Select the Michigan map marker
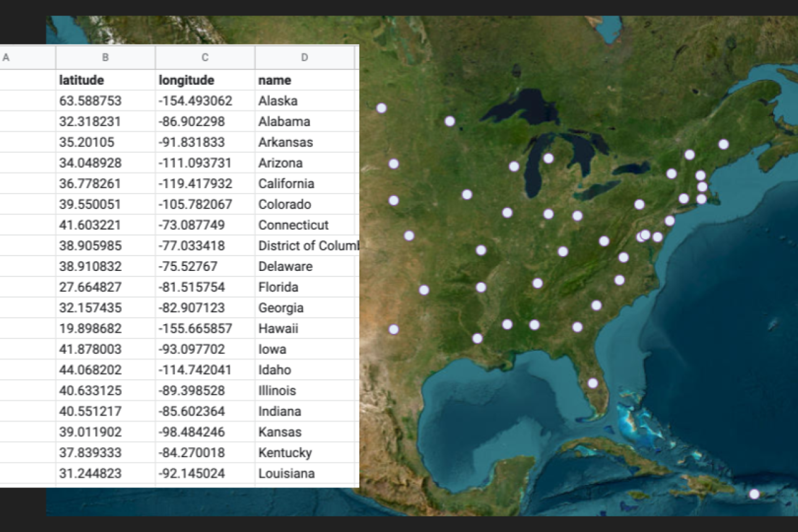Image resolution: width=798 pixels, height=532 pixels. coord(548,158)
